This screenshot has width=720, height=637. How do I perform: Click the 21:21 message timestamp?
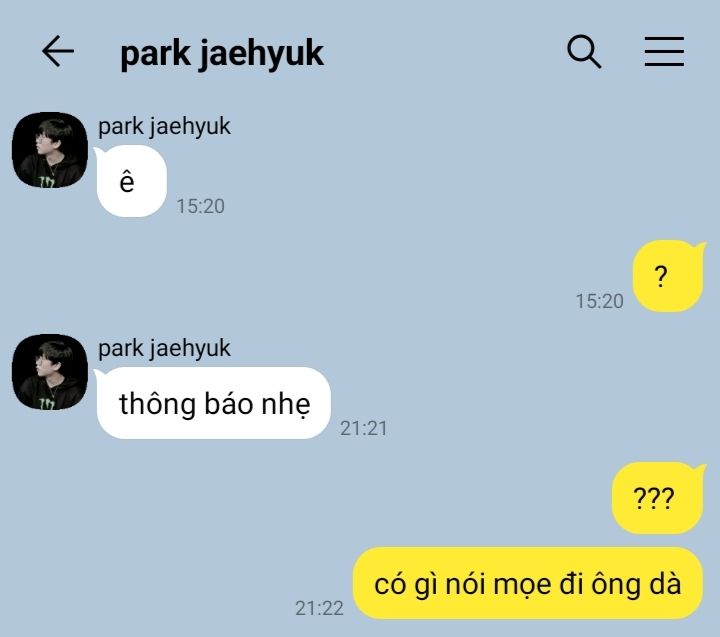coord(364,428)
